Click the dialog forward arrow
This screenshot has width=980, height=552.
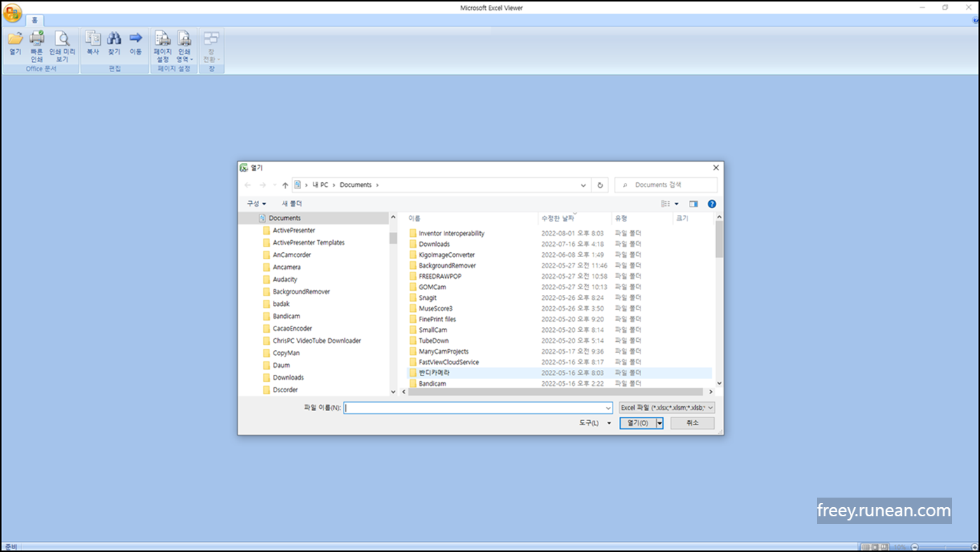tap(262, 185)
